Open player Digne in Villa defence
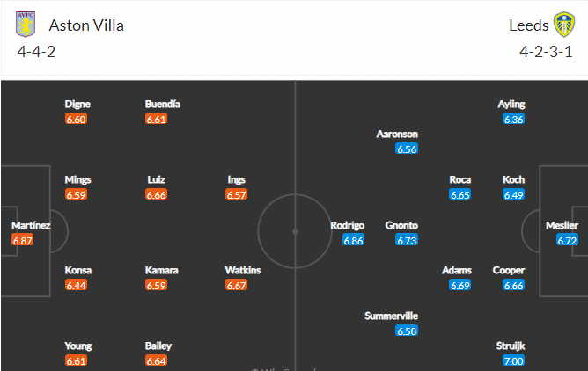 [x=77, y=104]
